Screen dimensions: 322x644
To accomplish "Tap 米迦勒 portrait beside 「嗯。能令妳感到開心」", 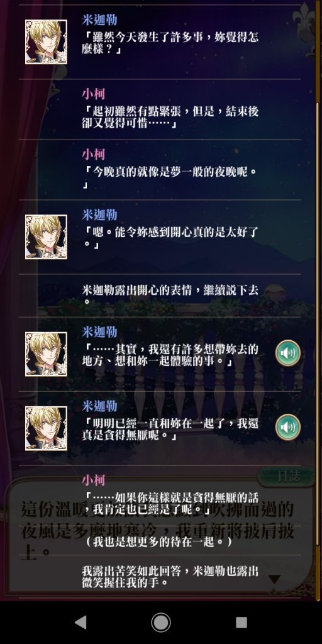I will coord(46,237).
